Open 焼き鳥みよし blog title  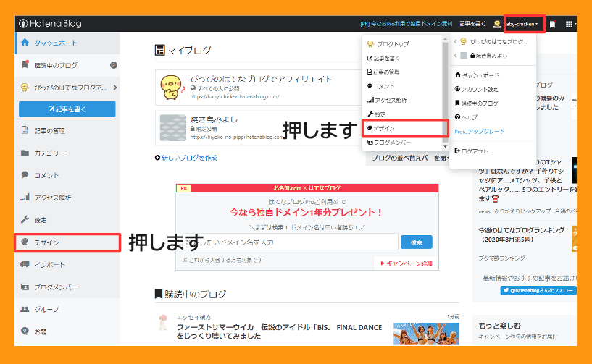coord(214,119)
